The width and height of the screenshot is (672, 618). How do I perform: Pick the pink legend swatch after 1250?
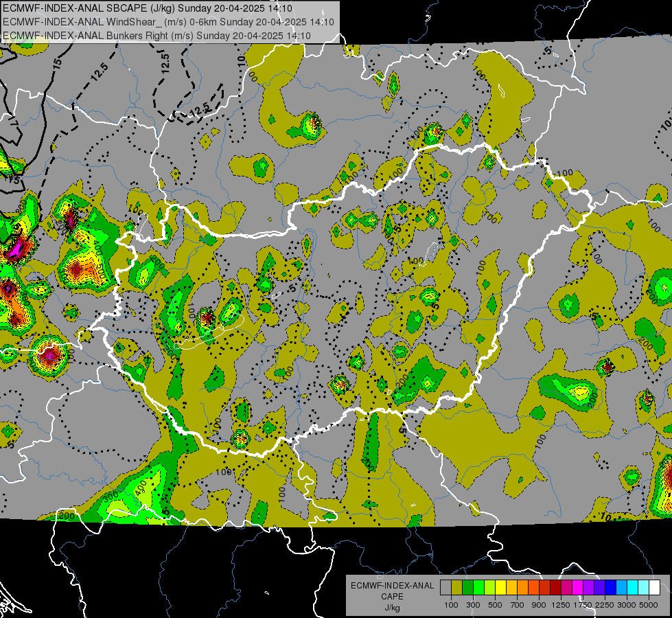566,587
